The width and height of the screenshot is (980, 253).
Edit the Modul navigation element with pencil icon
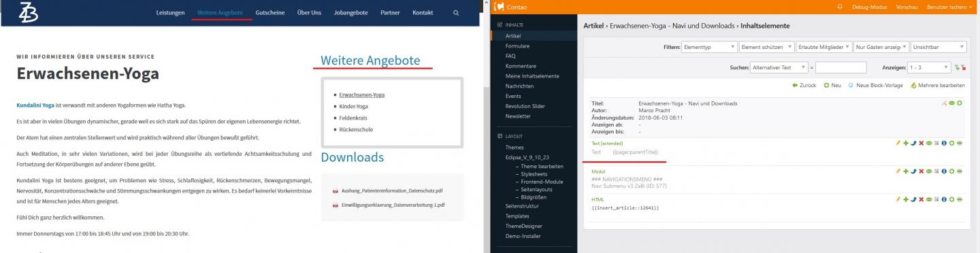(x=898, y=171)
